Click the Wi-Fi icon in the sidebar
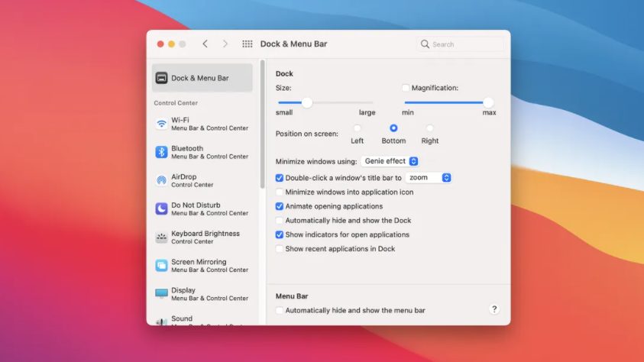The image size is (644, 362). (161, 124)
